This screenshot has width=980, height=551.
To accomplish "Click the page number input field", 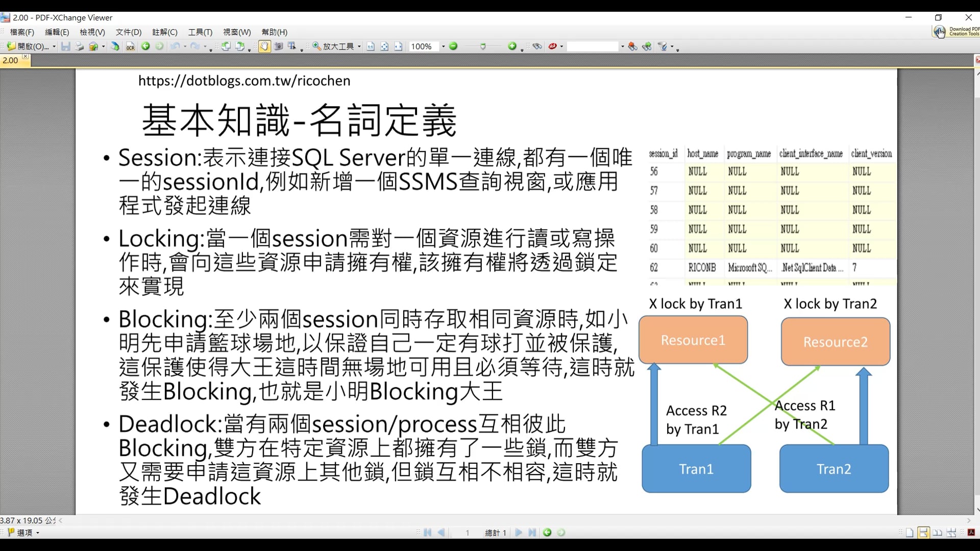I will pyautogui.click(x=467, y=533).
